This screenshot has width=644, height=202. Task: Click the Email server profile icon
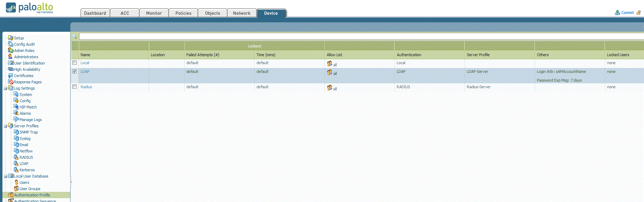coord(16,144)
